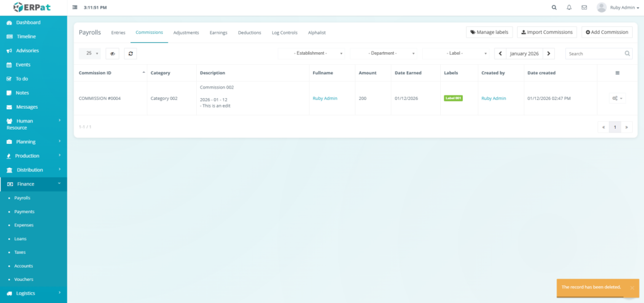
Task: Toggle sidebar with hamburger icon
Action: (x=75, y=8)
